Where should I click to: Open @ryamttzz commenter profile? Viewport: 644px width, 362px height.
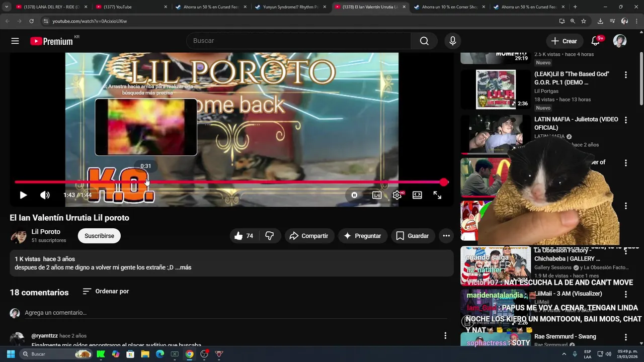[44, 336]
